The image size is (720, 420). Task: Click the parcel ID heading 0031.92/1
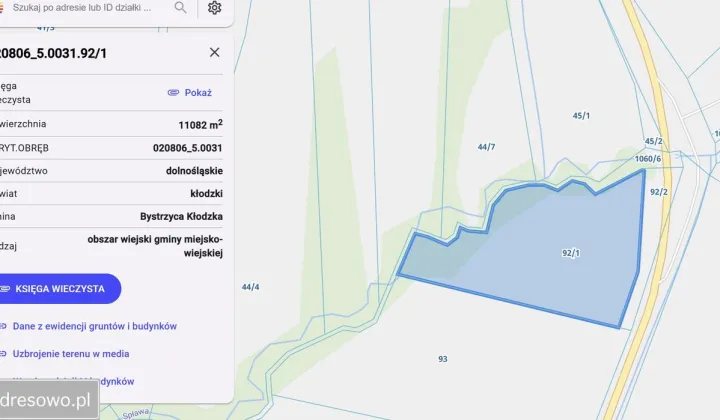(x=53, y=53)
